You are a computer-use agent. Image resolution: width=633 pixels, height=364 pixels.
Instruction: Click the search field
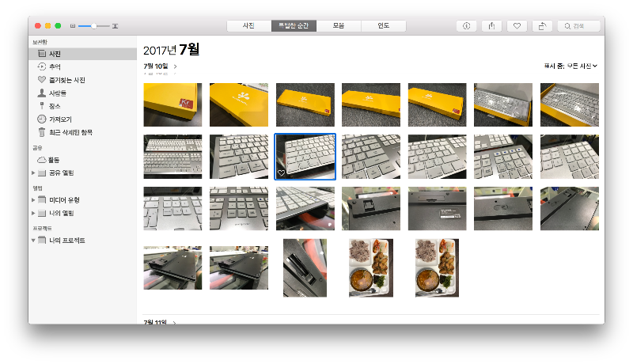pos(578,26)
